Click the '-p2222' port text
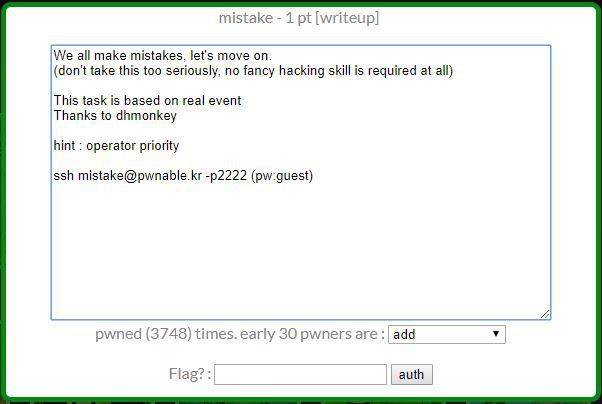The height and width of the screenshot is (404, 602). pos(226,176)
